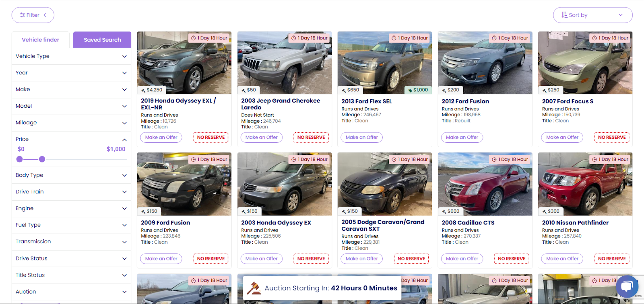644x304 pixels.
Task: Click the green $1,000 price tag icon
Action: click(410, 90)
